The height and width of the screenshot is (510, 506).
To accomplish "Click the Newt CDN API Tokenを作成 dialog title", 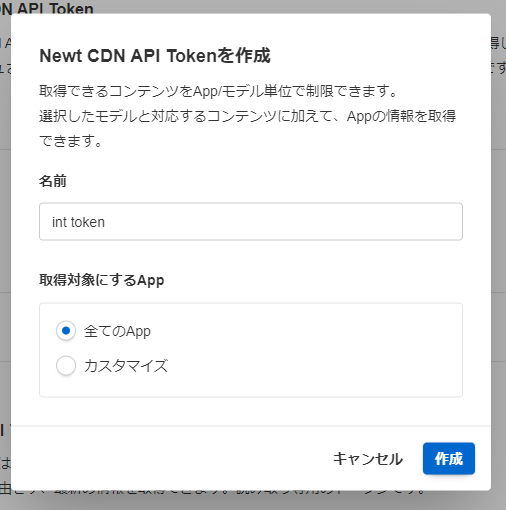I will point(155,55).
